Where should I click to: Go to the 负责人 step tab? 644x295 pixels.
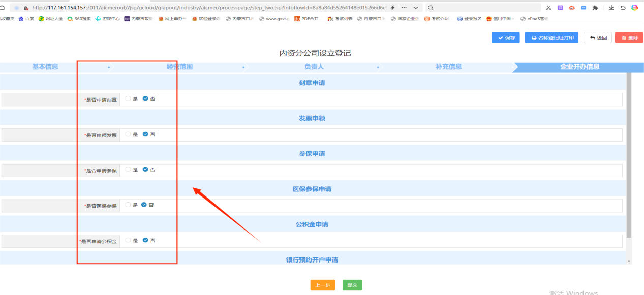(314, 67)
